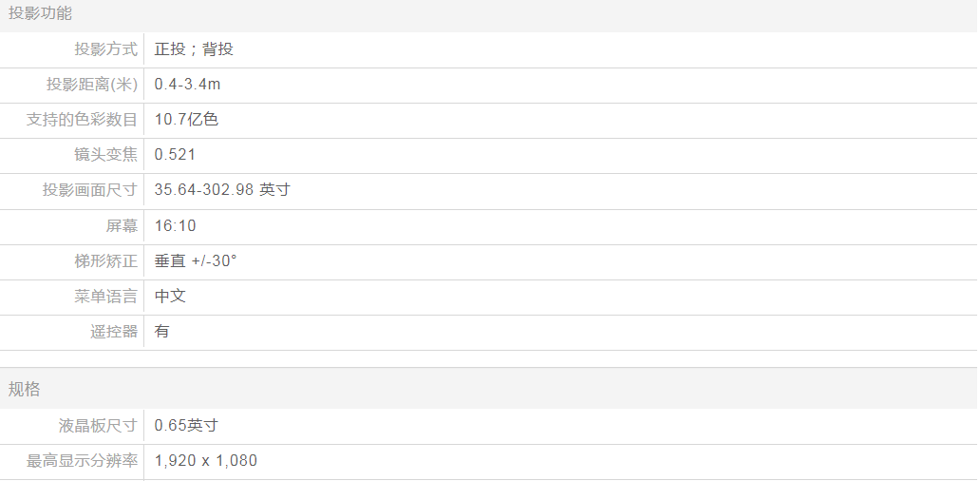
Task: Select the 梯形矫正 row label
Action: [106, 261]
